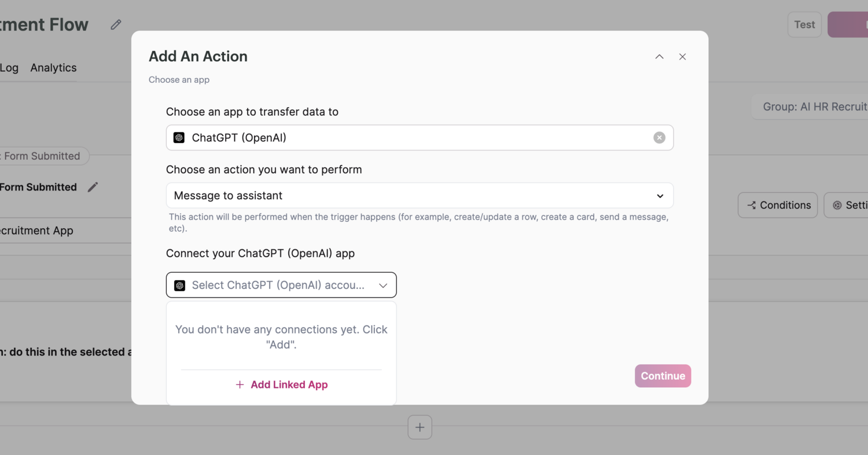868x455 pixels.
Task: Toggle the Select ChatGPT account dropdown
Action: point(382,285)
